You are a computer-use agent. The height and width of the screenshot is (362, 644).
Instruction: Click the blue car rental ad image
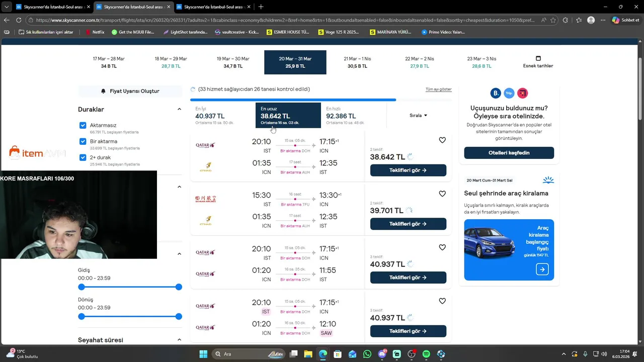509,250
